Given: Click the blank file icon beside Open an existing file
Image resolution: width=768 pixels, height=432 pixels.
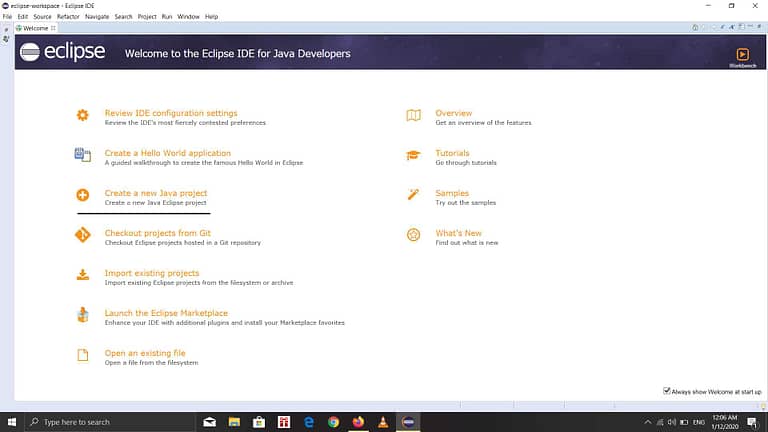Looking at the screenshot, I should click(x=83, y=355).
